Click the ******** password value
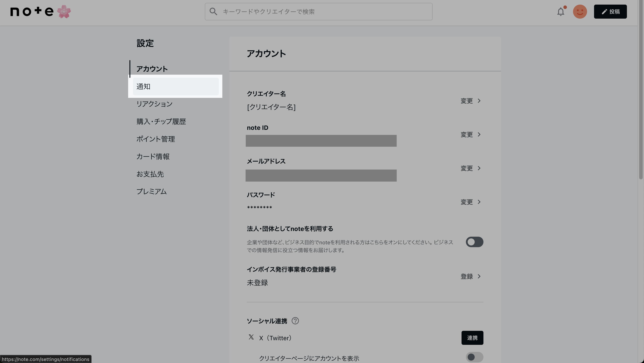The height and width of the screenshot is (363, 644). tap(260, 207)
